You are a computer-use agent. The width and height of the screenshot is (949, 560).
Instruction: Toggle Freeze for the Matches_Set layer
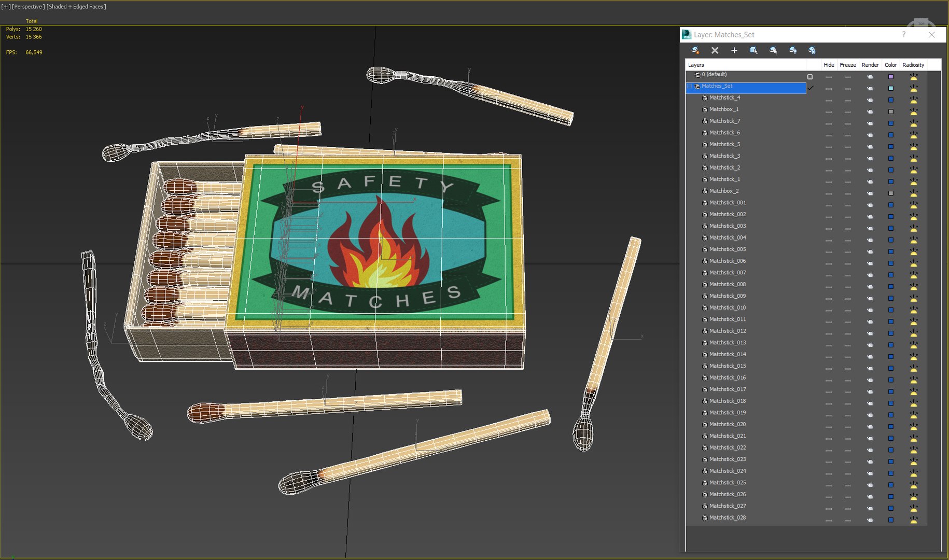point(847,89)
